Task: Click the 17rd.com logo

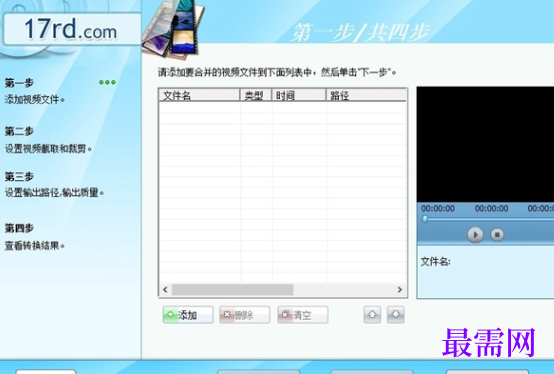Action: 71,29
